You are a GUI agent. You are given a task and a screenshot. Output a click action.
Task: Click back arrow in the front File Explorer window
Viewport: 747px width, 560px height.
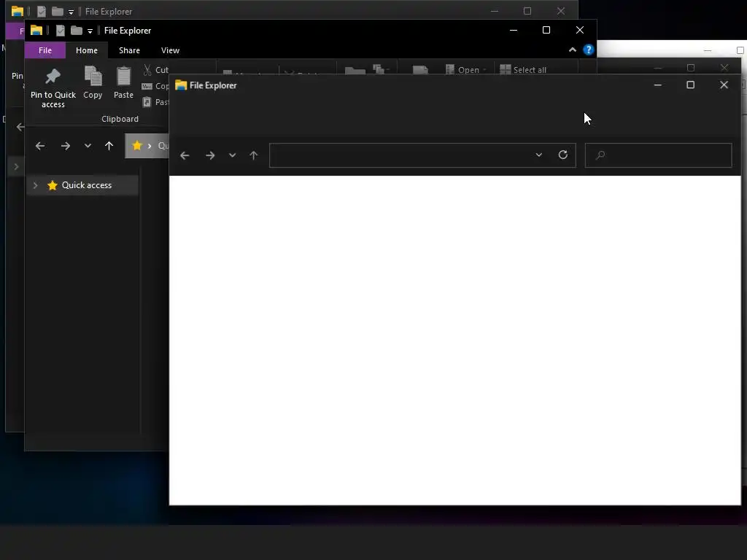(185, 155)
